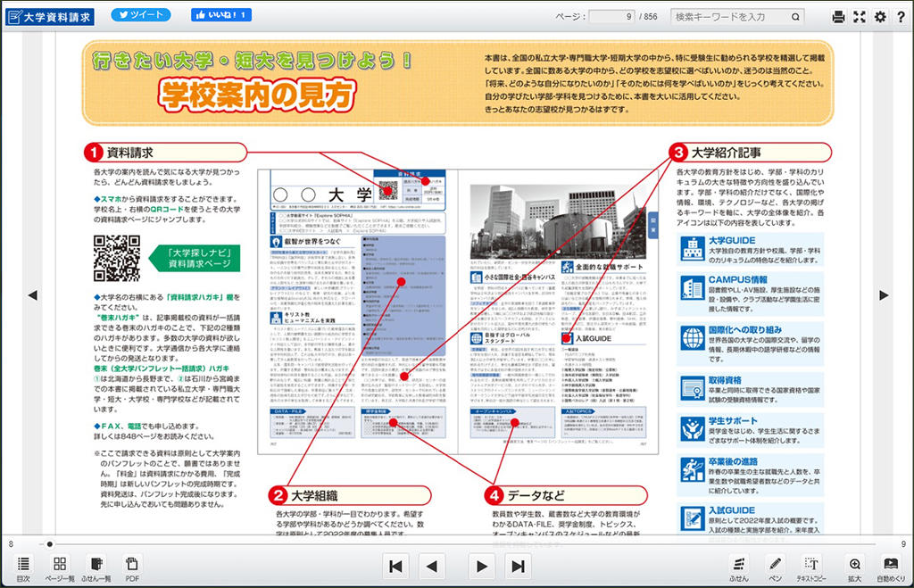Jump to the first page
The height and width of the screenshot is (588, 914).
point(396,566)
